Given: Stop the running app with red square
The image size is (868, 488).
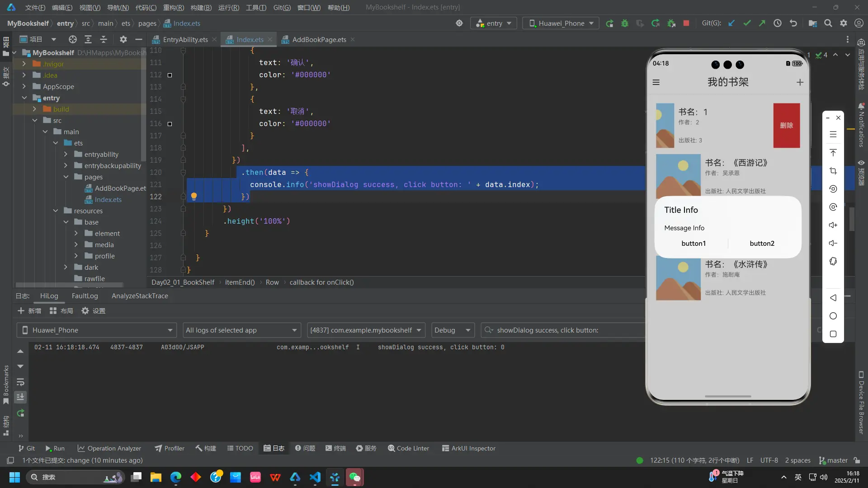Looking at the screenshot, I should (x=686, y=23).
